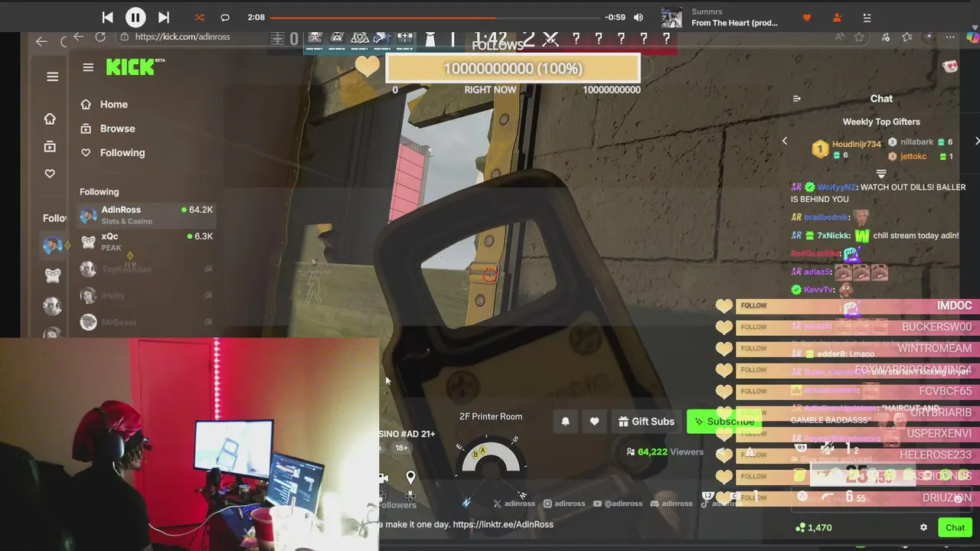
Task: Open the X adinross social link
Action: coord(514,504)
